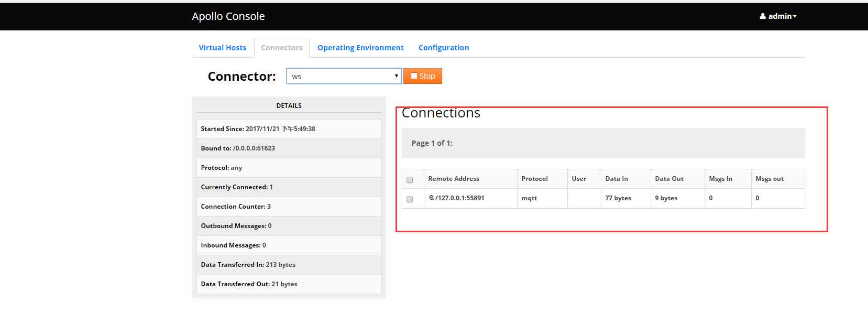This screenshot has width=868, height=313.
Task: Click the Outbound Messages: 0 row
Action: click(x=289, y=226)
